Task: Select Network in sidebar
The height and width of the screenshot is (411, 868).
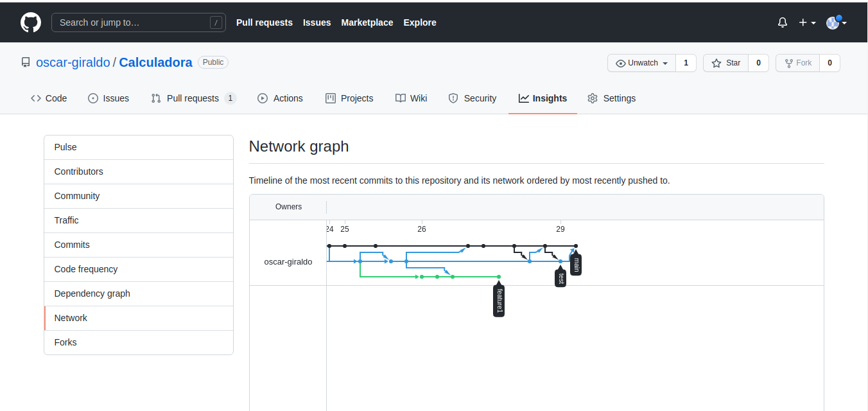Action: click(139, 318)
